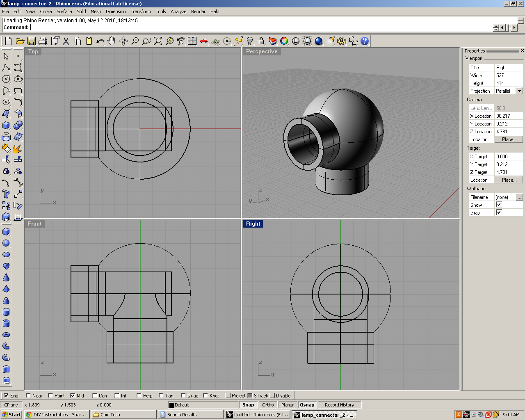The height and width of the screenshot is (420, 525).
Task: Open the Help question mark icon
Action: (x=365, y=41)
